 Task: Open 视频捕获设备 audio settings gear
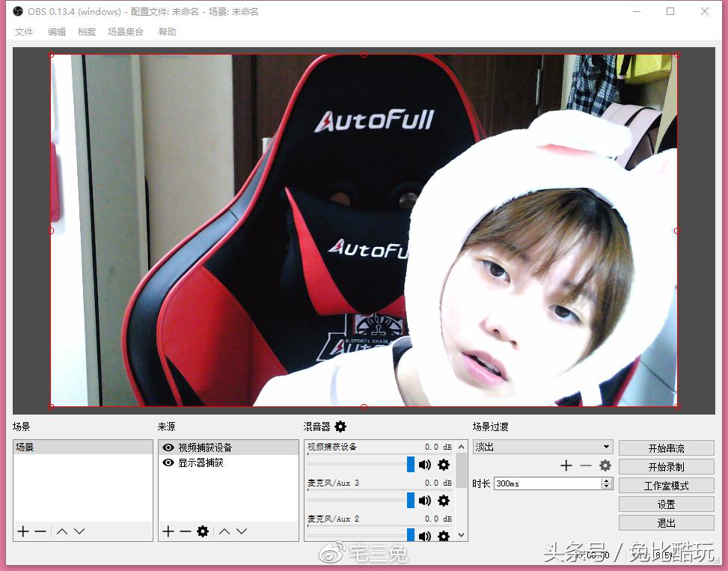(x=444, y=465)
